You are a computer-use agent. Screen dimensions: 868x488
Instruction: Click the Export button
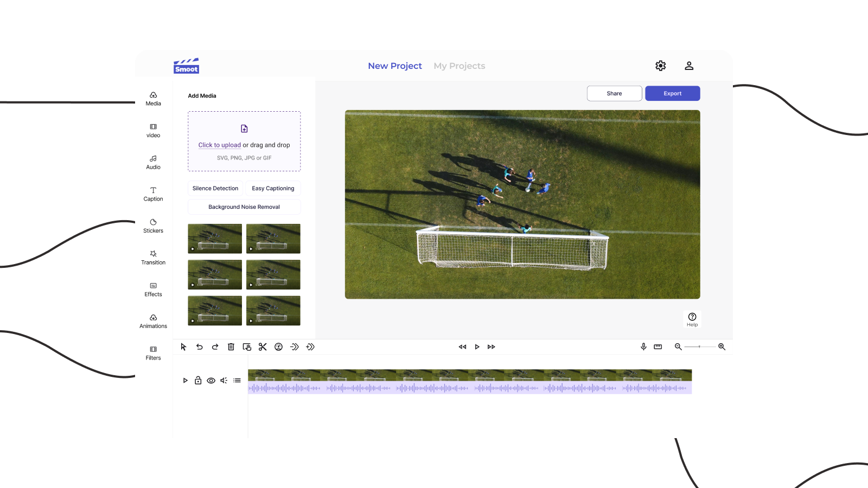[672, 93]
